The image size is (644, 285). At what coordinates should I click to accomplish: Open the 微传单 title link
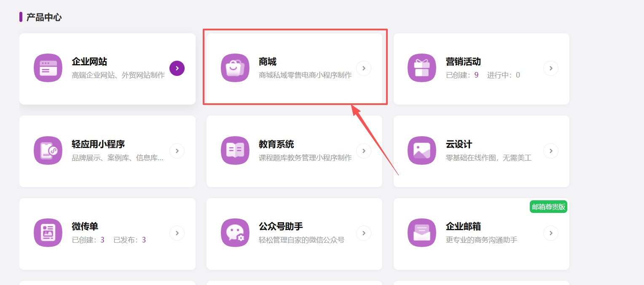[x=85, y=226]
